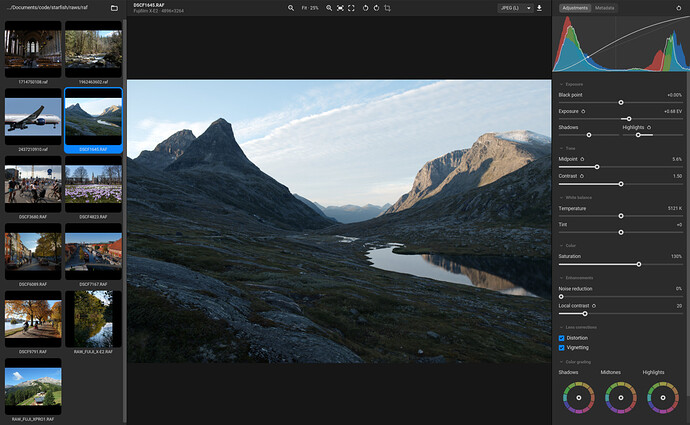Screen dimensions: 690x425
Task: Click the thumbnail list scrollbar
Action: click(x=125, y=220)
